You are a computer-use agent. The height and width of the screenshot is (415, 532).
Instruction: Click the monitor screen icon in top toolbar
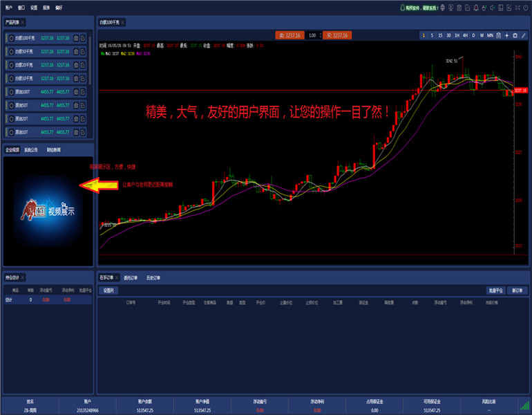(x=450, y=8)
